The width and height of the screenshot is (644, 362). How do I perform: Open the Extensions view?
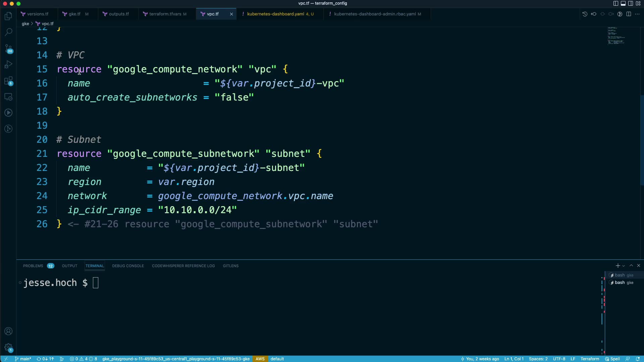tap(8, 81)
